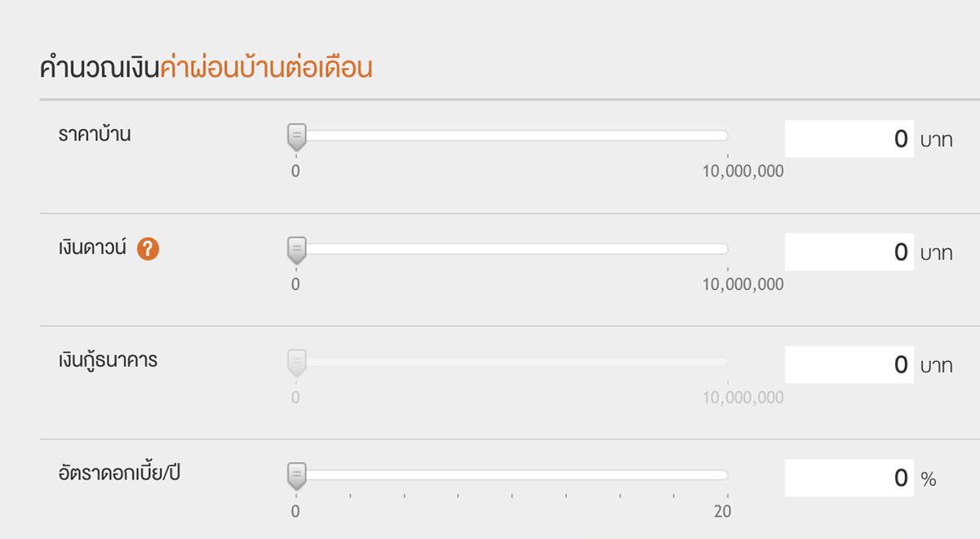Click the ราคาบ้าน amount input field
The width and height of the screenshot is (980, 539).
(x=849, y=138)
